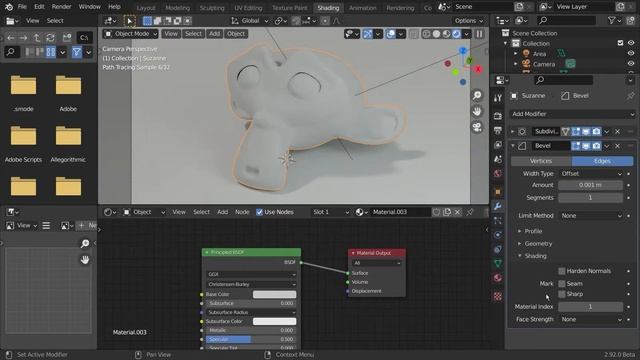
Task: Toggle Subdivision modifier on-cage display
Action: click(x=565, y=131)
